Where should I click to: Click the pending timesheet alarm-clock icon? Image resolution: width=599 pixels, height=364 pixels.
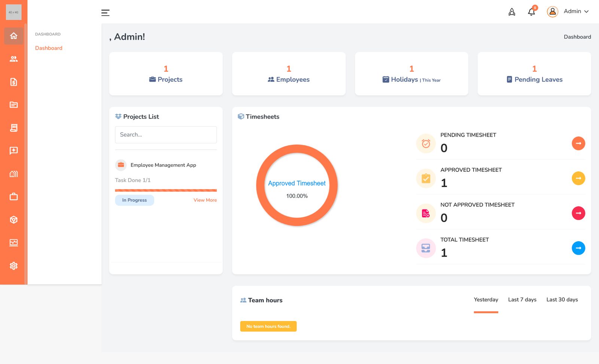[x=426, y=144]
